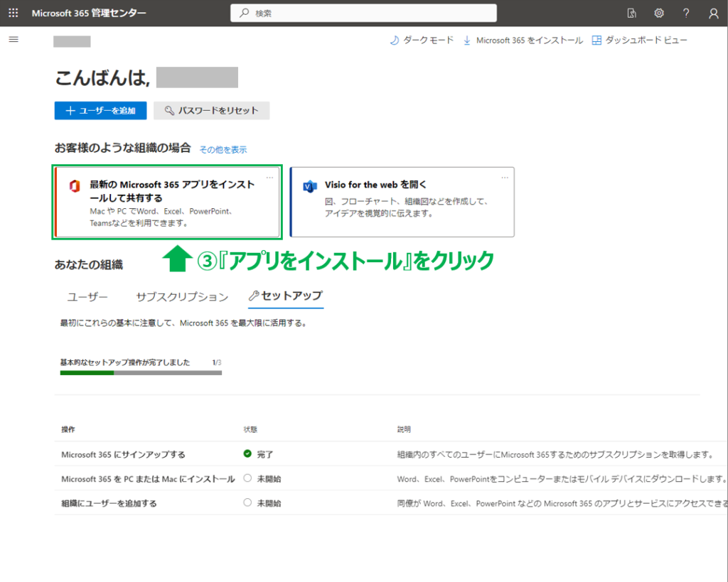Screen dimensions: 728x582
Task: Switch to the サブスクリプション tab
Action: pyautogui.click(x=182, y=296)
